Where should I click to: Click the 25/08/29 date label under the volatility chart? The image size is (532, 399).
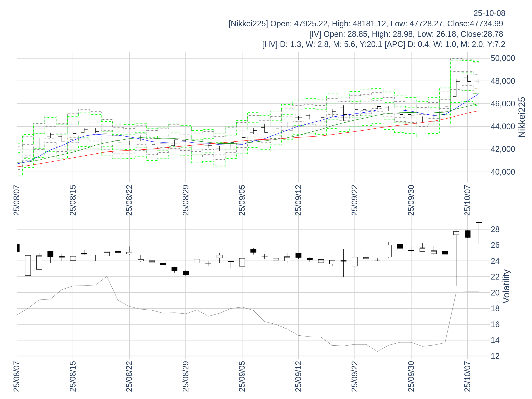tap(186, 376)
